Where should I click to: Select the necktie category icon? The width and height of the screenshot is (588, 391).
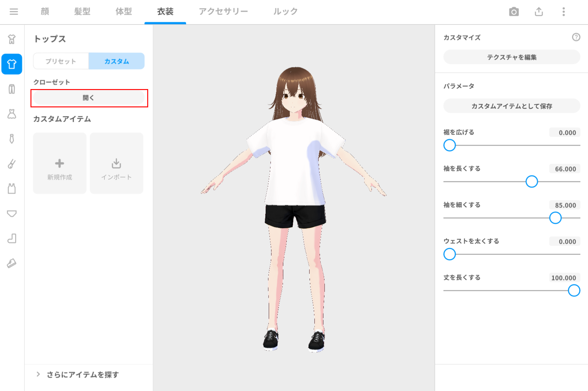click(12, 139)
